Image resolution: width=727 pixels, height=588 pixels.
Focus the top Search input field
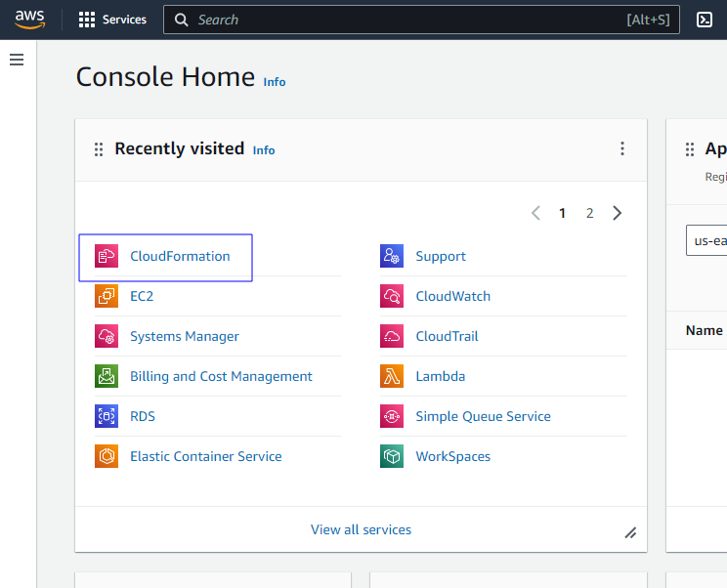421,20
